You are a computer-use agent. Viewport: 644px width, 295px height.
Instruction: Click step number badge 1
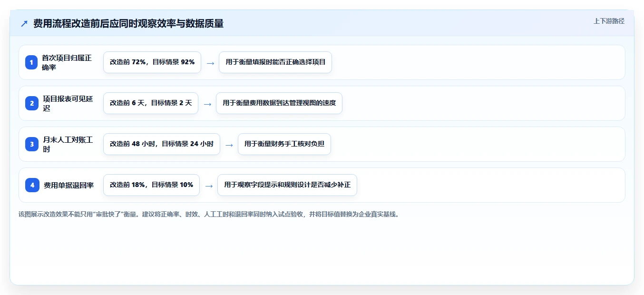point(31,62)
